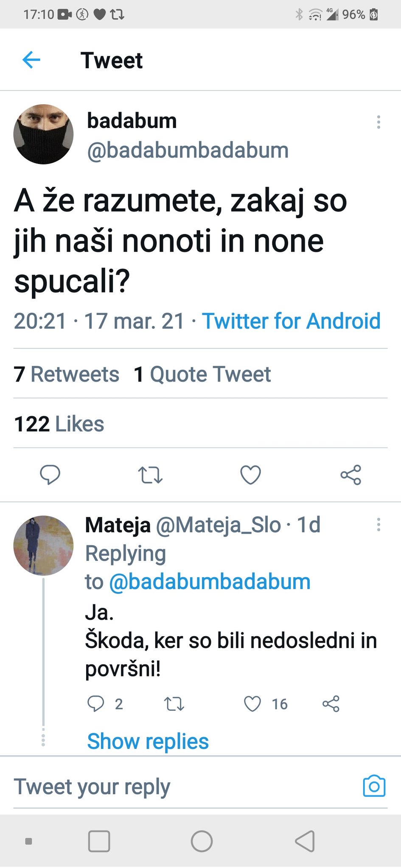Like Mateja's reply with 16 likes

252,704
